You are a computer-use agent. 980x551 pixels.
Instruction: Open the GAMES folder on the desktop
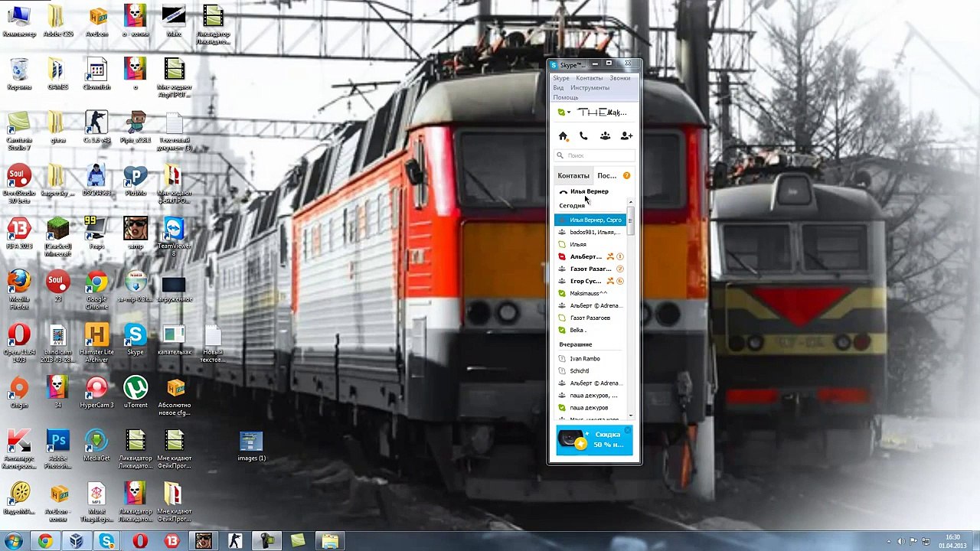(x=57, y=74)
